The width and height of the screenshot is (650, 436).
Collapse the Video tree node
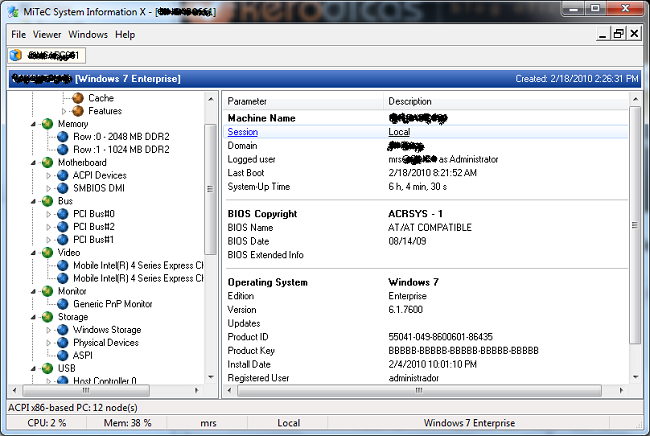33,252
